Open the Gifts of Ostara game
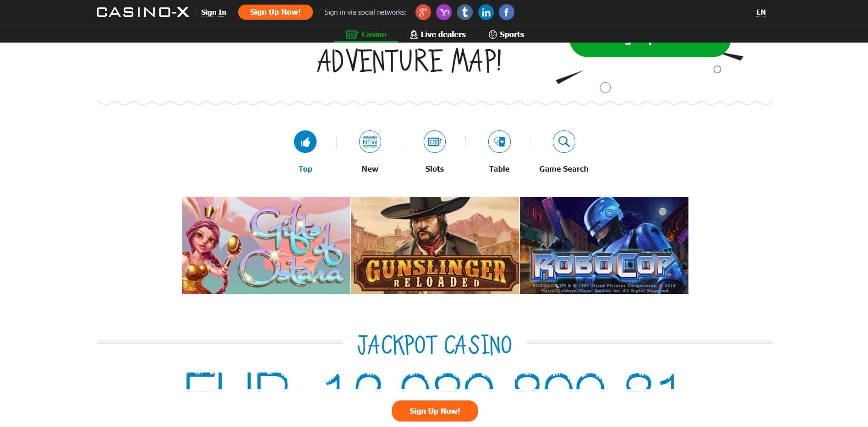Screen dimensions: 868x427 click(266, 245)
